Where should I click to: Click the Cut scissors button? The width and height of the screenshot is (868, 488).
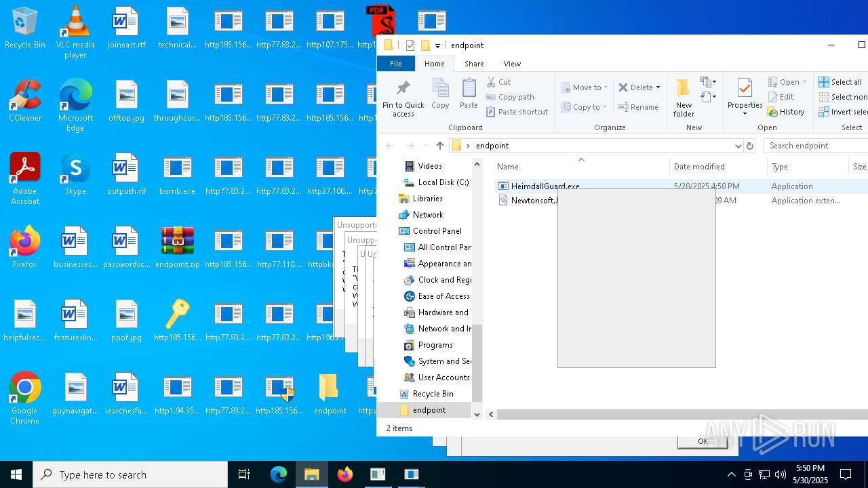pyautogui.click(x=498, y=82)
